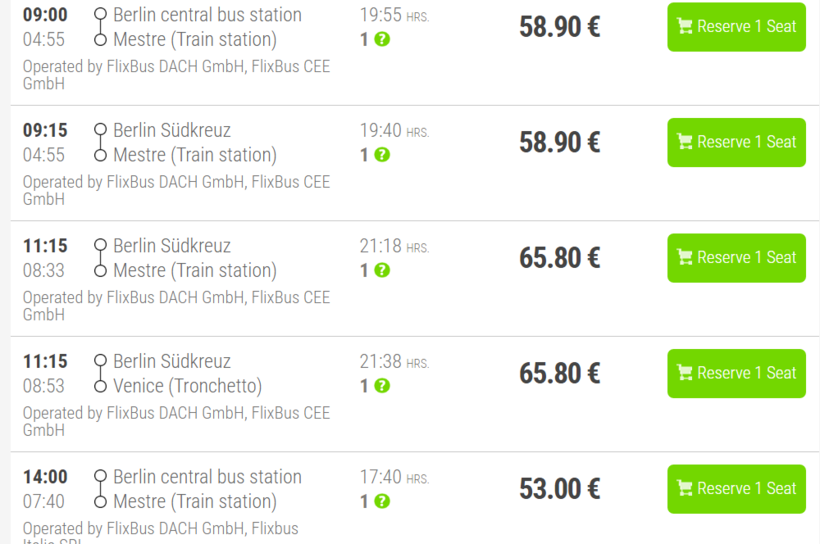Click 09:00 departure time
This screenshot has height=544, width=820.
pos(45,15)
